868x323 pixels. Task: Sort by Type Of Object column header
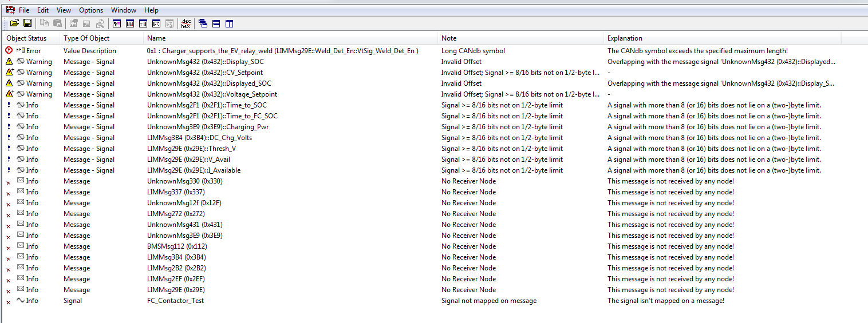point(86,38)
